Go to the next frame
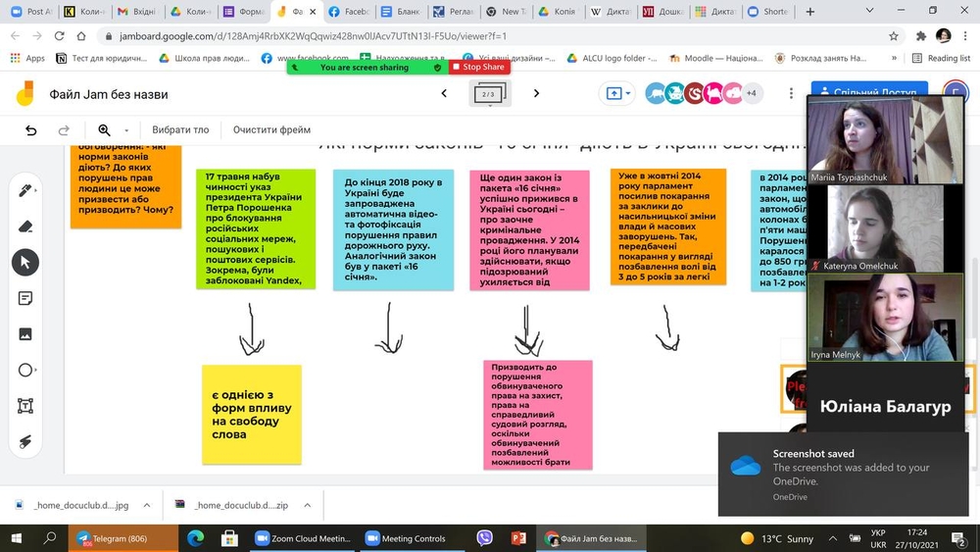 [536, 94]
